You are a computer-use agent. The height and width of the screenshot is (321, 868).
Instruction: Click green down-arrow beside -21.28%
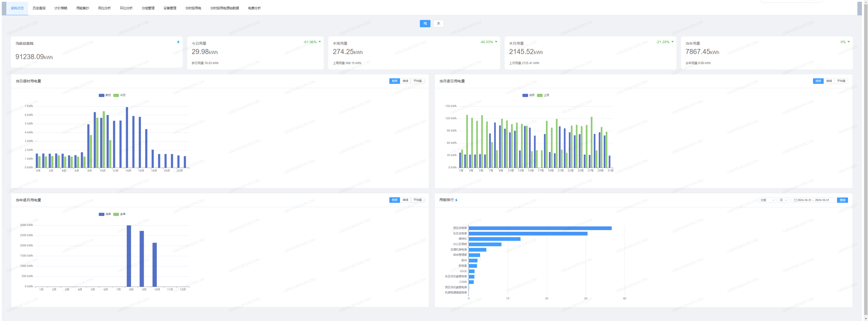pyautogui.click(x=672, y=42)
